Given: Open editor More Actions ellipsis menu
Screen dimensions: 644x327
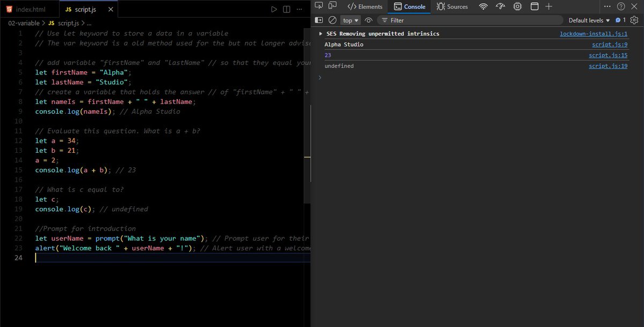Looking at the screenshot, I should point(300,9).
